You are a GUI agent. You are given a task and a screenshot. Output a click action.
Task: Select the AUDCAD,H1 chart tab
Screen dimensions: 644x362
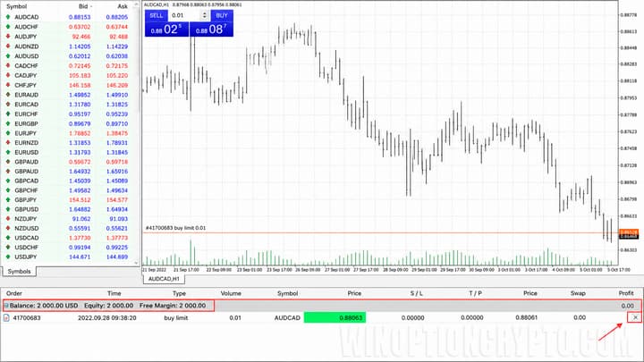pos(164,279)
